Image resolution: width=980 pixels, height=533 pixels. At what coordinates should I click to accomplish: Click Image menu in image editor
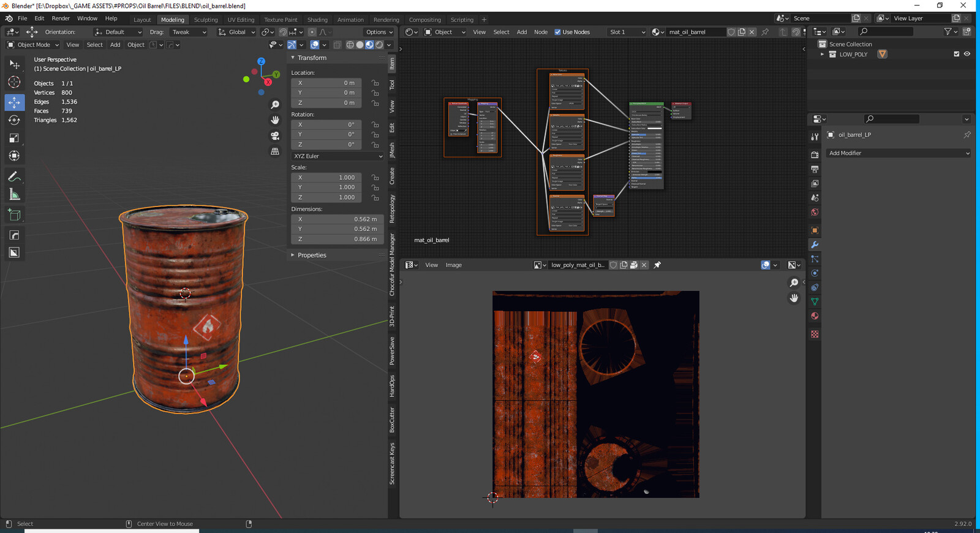[453, 265]
